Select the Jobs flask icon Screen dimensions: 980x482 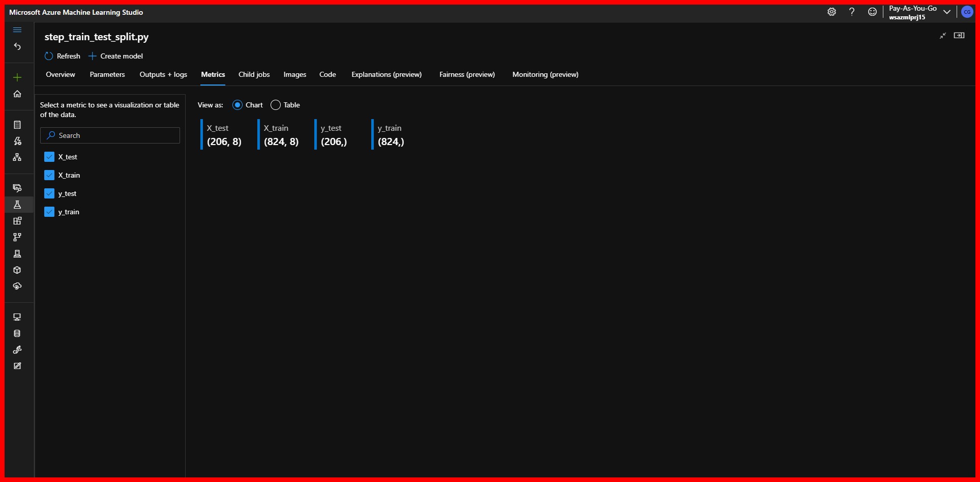coord(17,205)
